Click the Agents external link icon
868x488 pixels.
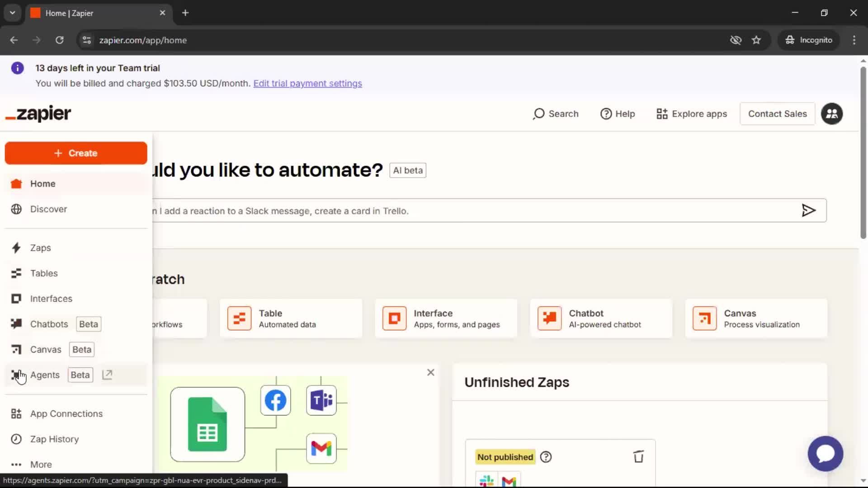tap(107, 375)
